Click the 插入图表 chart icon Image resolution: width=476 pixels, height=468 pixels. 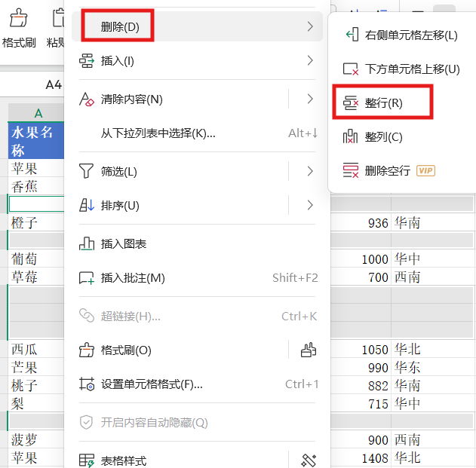point(87,243)
